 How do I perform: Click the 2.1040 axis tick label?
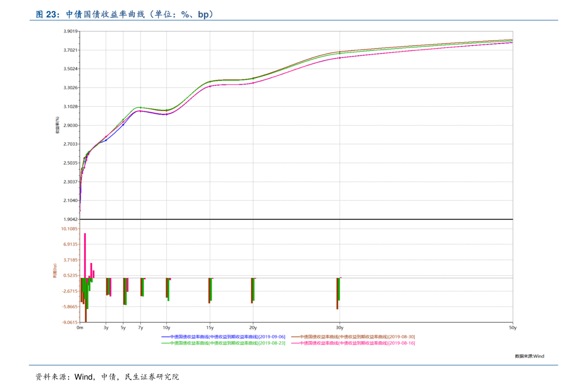pyautogui.click(x=71, y=200)
